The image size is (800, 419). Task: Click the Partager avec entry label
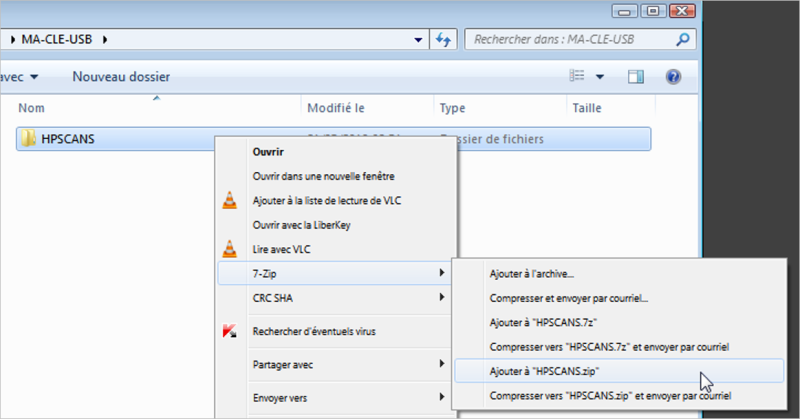click(x=283, y=364)
